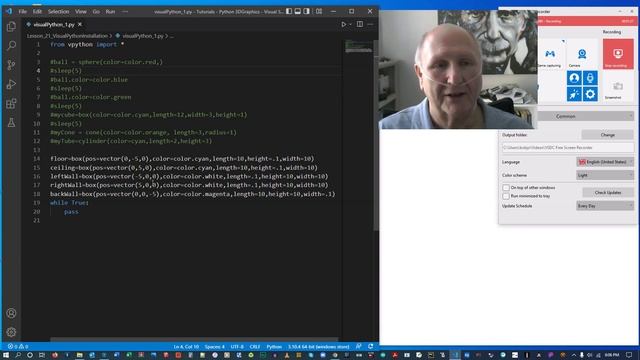Open the Run and Debug view
Screen dimensions: 640x360
point(11,84)
